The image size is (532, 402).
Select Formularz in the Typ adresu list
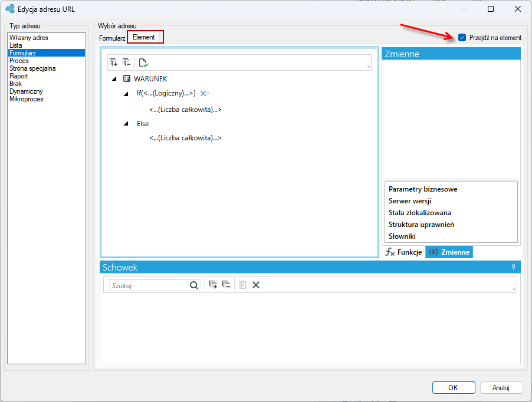(47, 53)
